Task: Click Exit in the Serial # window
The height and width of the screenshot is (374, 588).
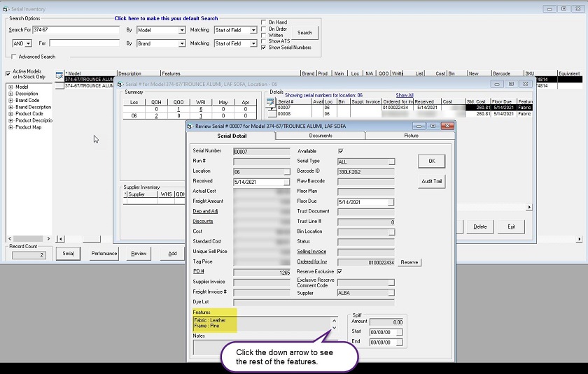Action: point(511,227)
